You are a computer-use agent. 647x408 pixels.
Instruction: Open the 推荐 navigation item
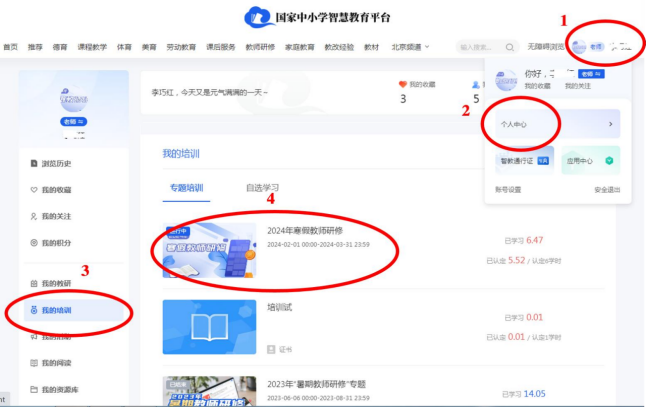pos(35,47)
